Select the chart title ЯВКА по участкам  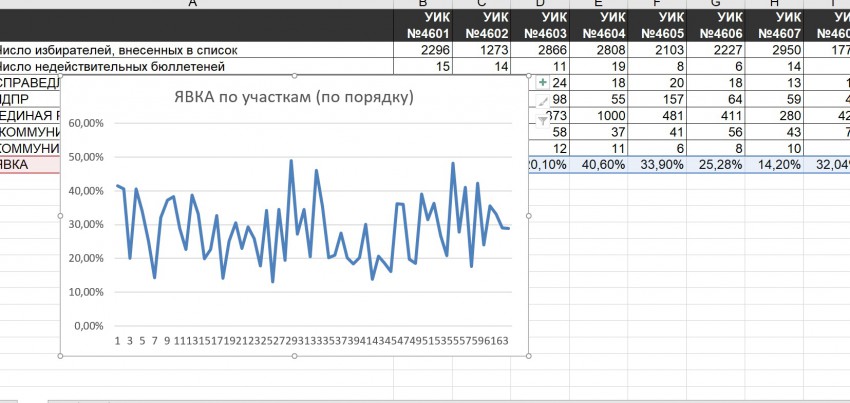tap(289, 97)
